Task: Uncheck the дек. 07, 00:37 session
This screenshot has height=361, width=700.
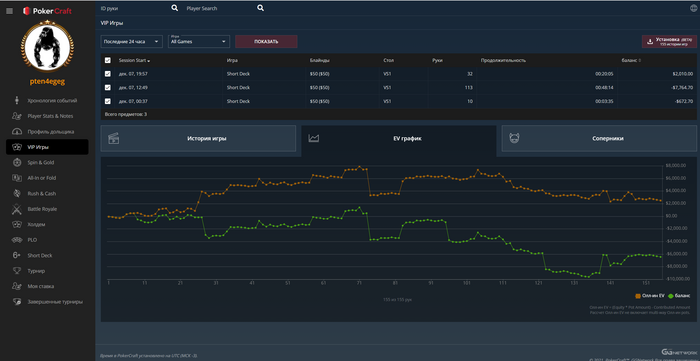Action: (108, 101)
